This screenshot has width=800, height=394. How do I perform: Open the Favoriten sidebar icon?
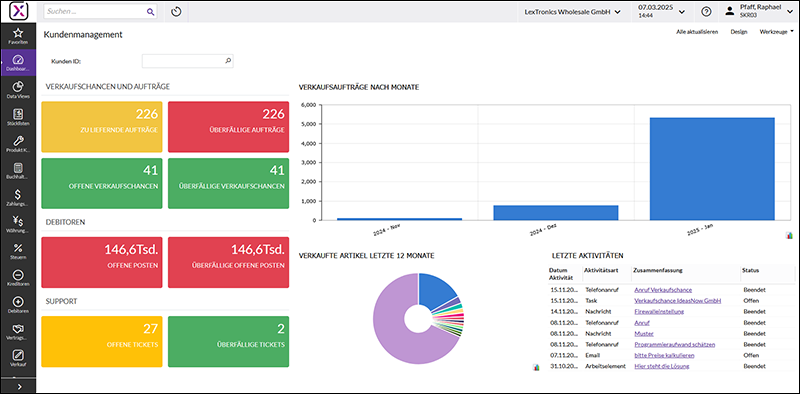18,36
